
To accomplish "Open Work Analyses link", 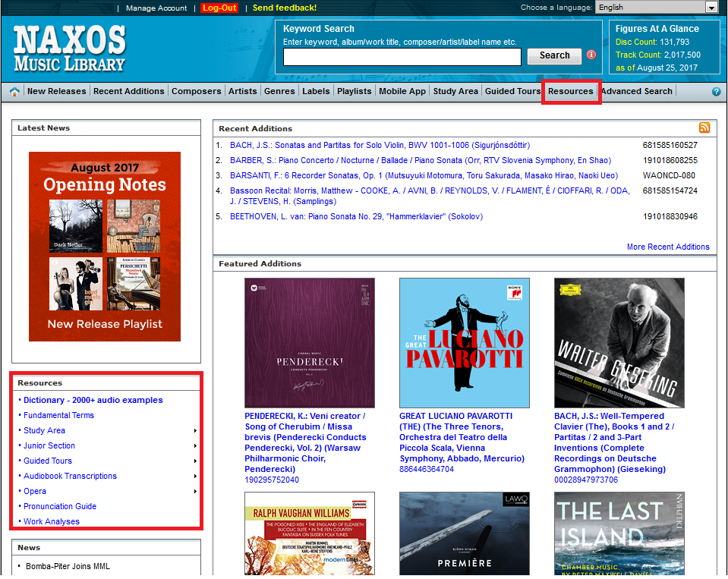I will (x=52, y=522).
